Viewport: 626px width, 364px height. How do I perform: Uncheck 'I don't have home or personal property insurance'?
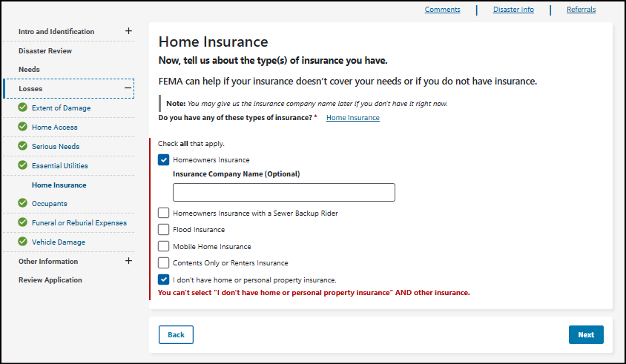pyautogui.click(x=163, y=280)
